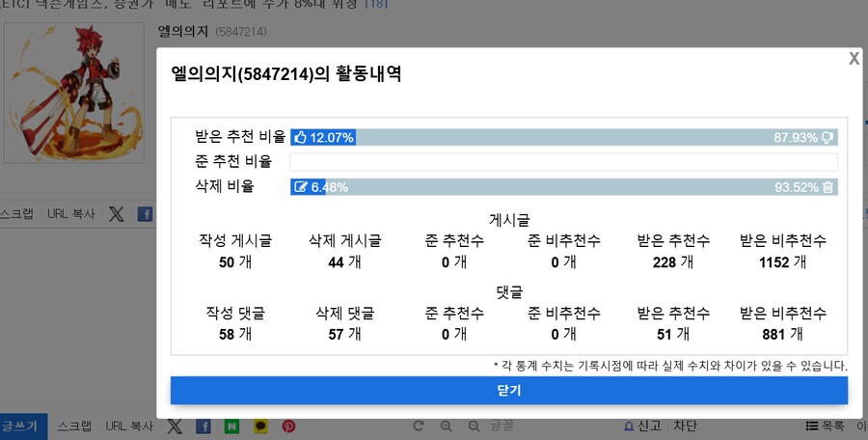The width and height of the screenshot is (868, 440).
Task: Click the 엘의의지 username behind the popup
Action: (x=183, y=32)
